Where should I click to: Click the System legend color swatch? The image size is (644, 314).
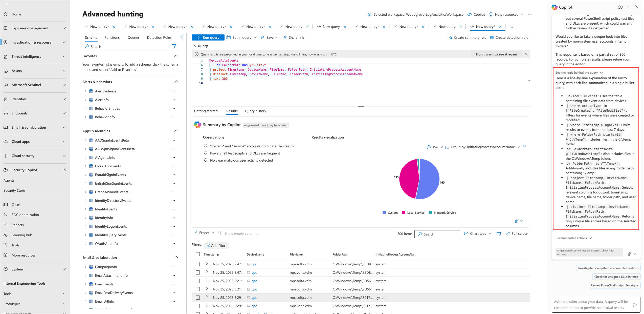pyautogui.click(x=385, y=213)
